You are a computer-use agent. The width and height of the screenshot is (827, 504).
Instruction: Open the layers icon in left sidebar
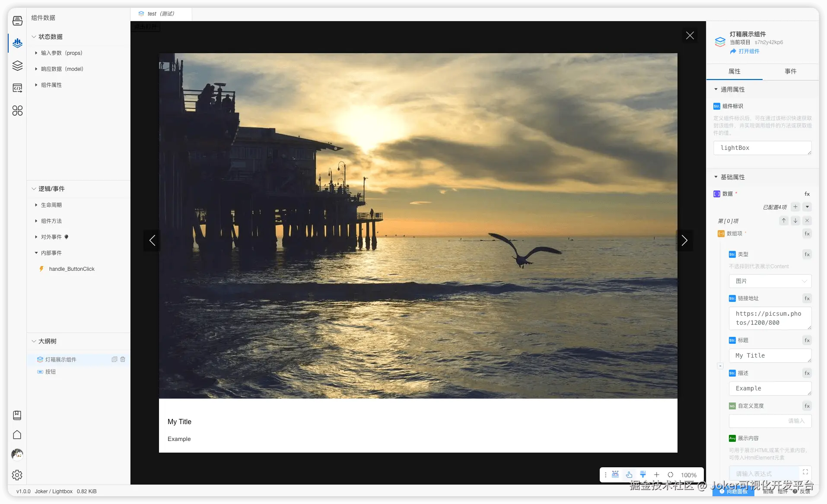click(17, 66)
